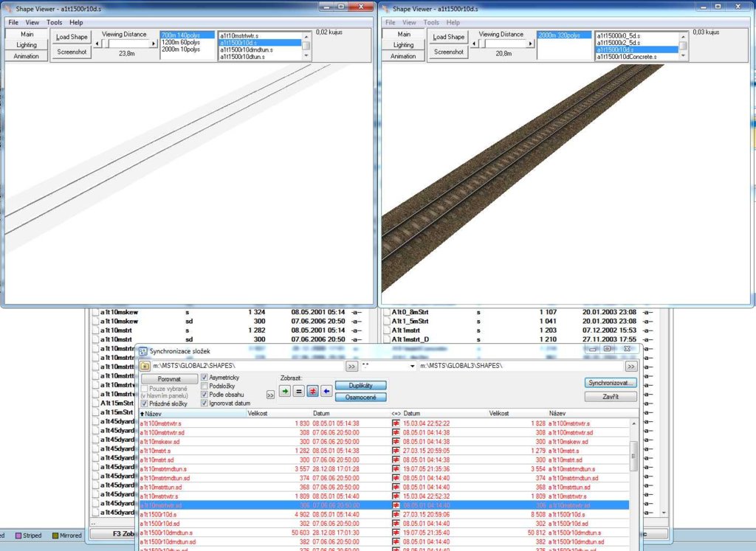Click Load Shape in left Shape Viewer
This screenshot has width=756, height=551.
click(x=72, y=37)
